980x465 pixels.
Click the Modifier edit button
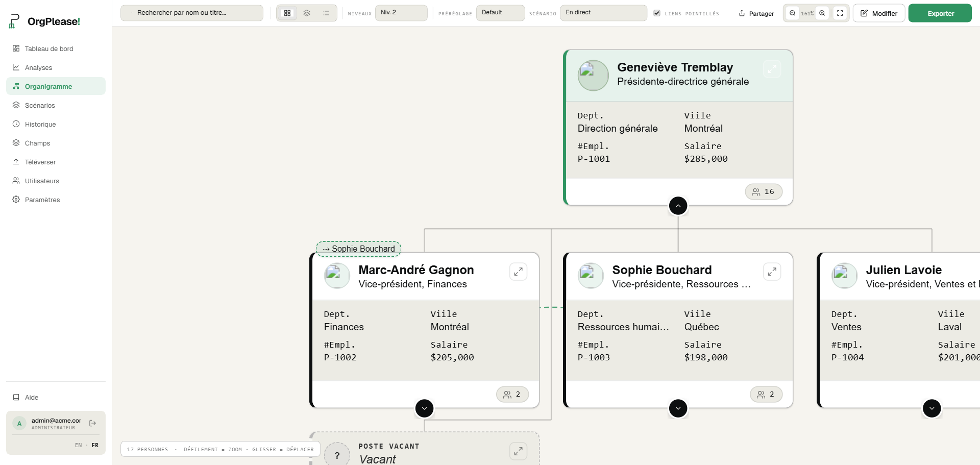point(879,13)
